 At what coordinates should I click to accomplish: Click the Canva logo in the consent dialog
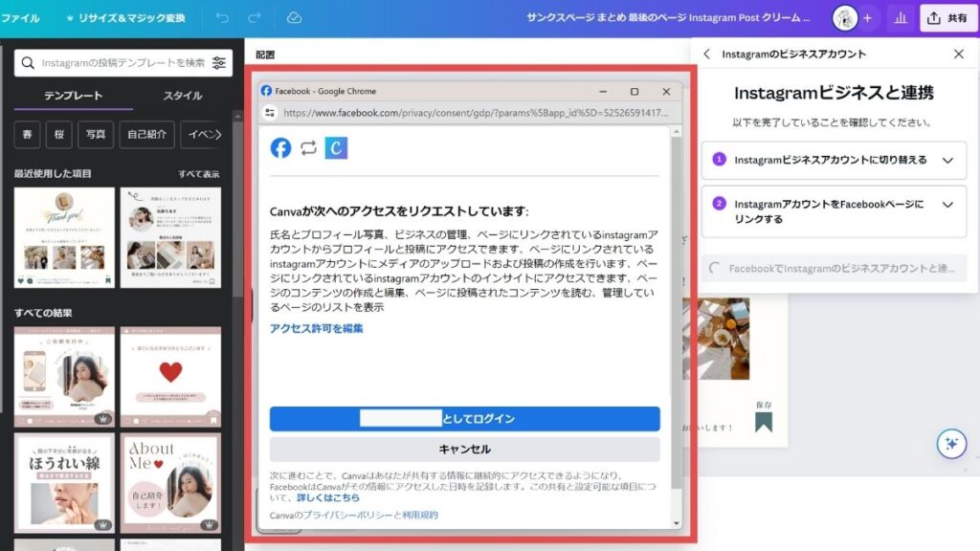[x=336, y=148]
